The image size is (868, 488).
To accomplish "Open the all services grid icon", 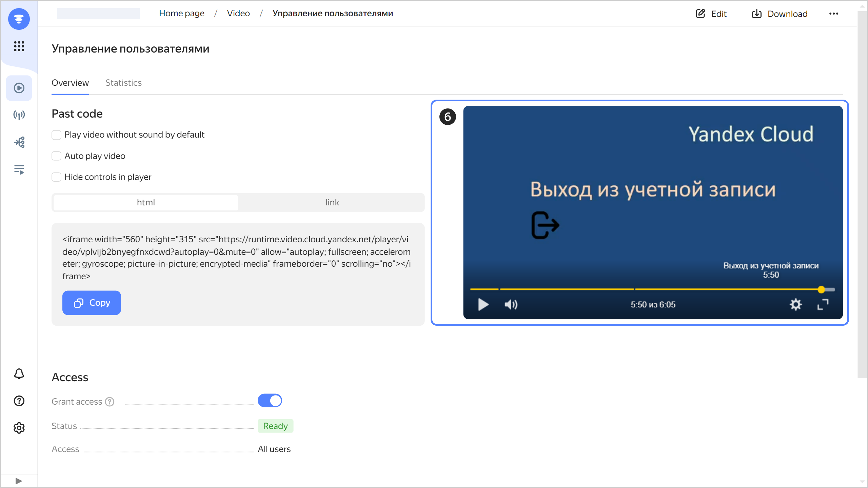I will pyautogui.click(x=19, y=46).
